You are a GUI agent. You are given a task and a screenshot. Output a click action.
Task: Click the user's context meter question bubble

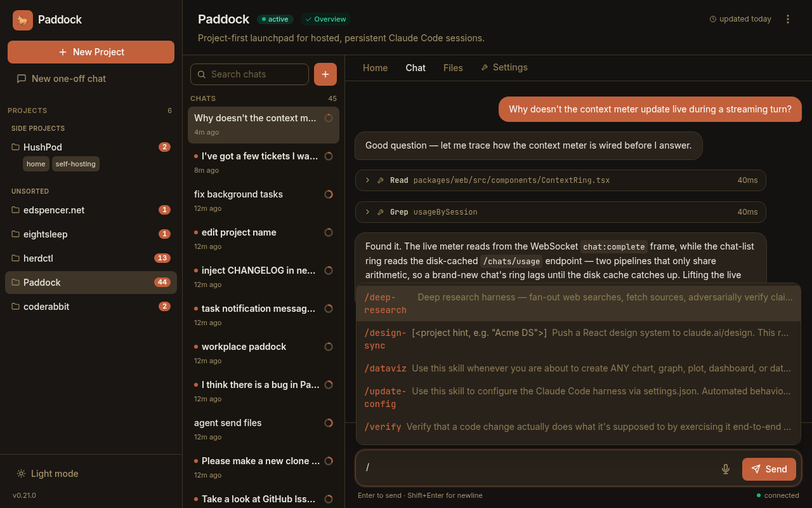[650, 109]
